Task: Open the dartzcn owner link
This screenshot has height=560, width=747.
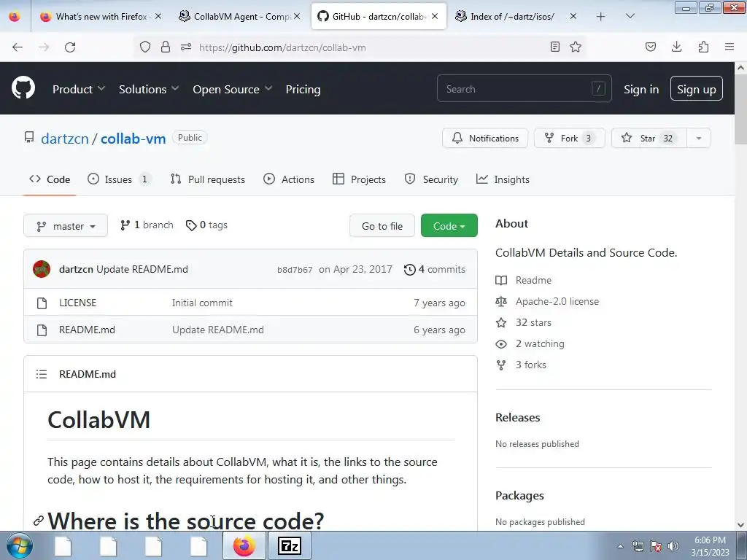Action: (x=65, y=139)
